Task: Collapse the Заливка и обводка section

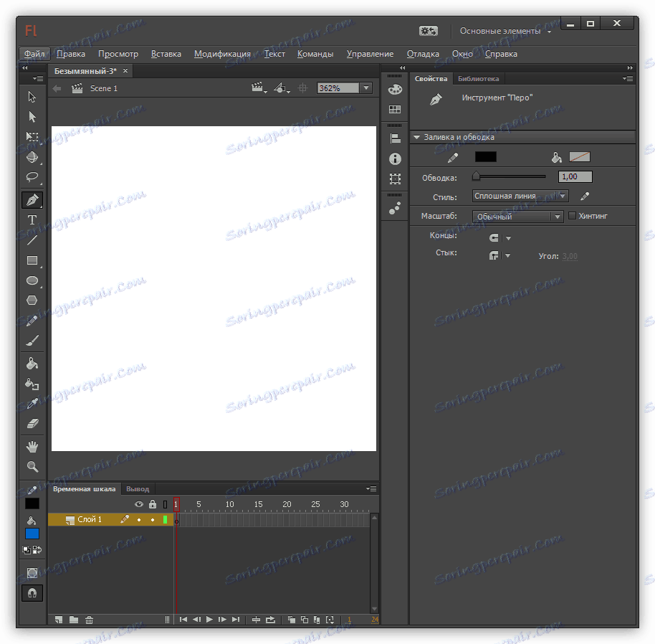Action: click(x=416, y=137)
